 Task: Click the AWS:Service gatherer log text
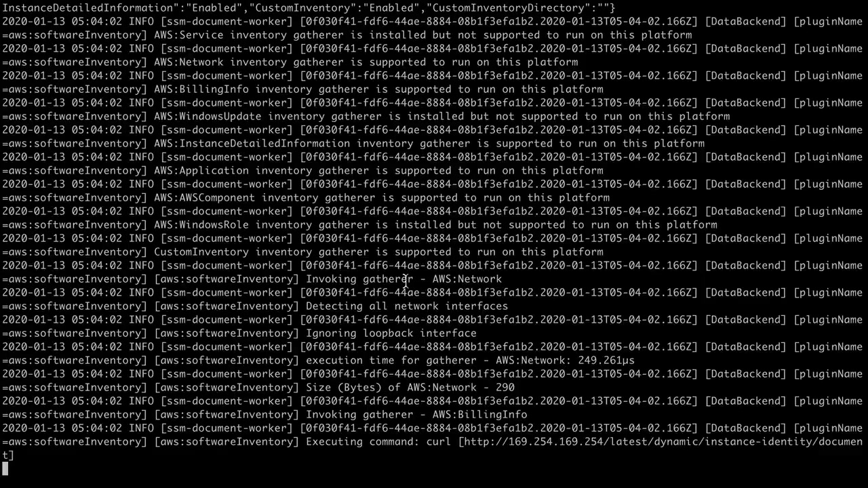click(423, 35)
